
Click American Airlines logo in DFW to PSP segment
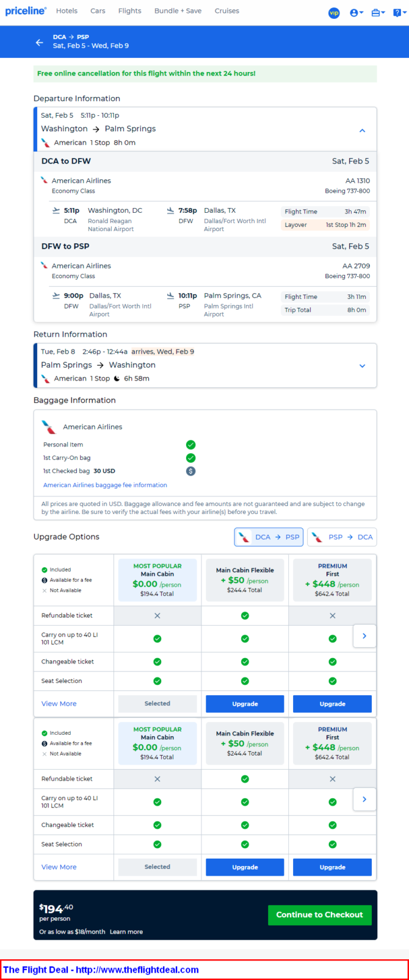point(45,266)
